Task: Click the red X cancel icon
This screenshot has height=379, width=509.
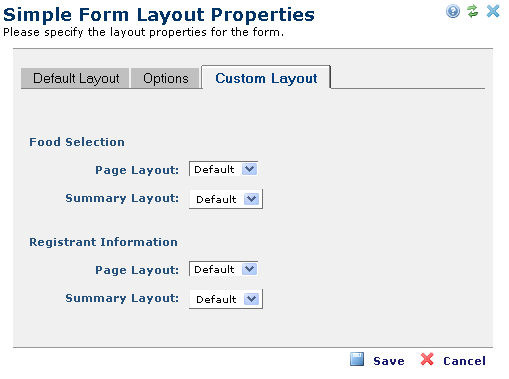Action: click(x=427, y=359)
